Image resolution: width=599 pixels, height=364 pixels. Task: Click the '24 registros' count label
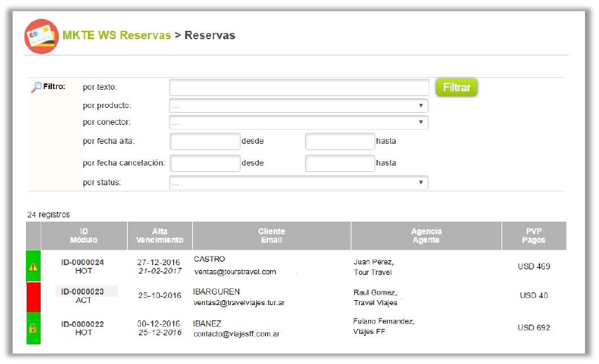tap(48, 215)
